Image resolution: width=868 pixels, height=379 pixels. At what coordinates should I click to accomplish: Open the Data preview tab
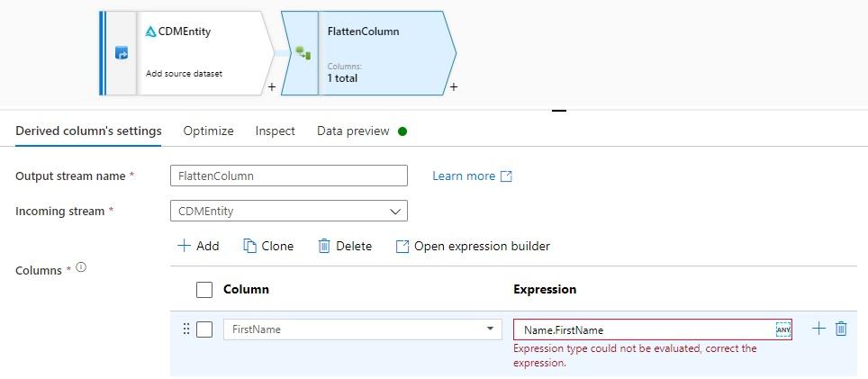point(353,131)
